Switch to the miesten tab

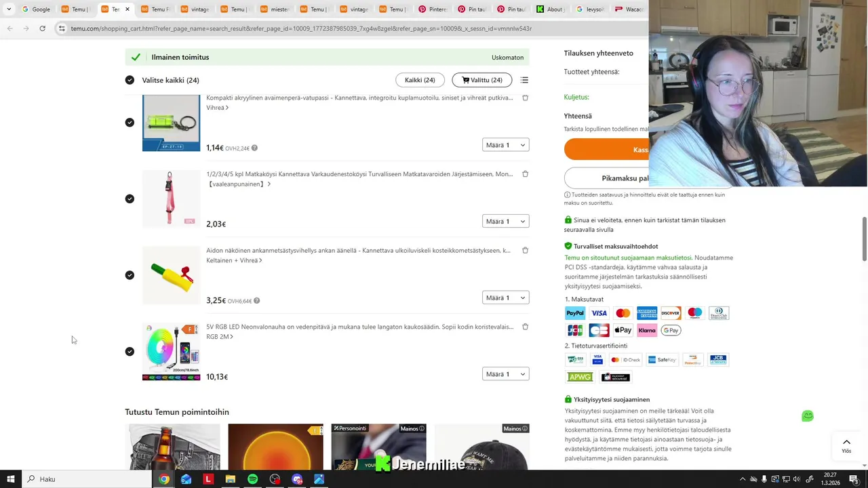click(x=275, y=9)
